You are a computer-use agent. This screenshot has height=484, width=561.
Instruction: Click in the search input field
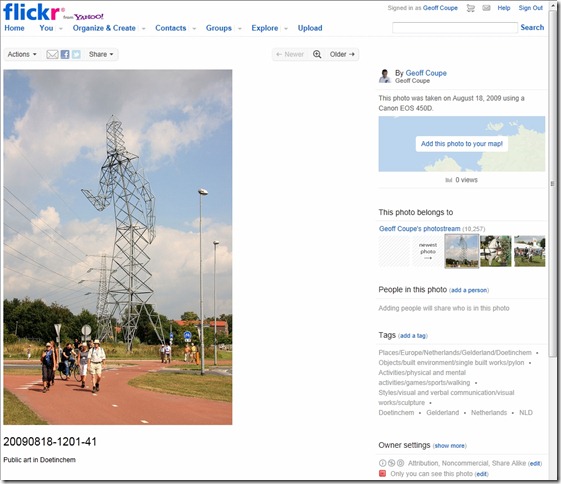coord(455,28)
